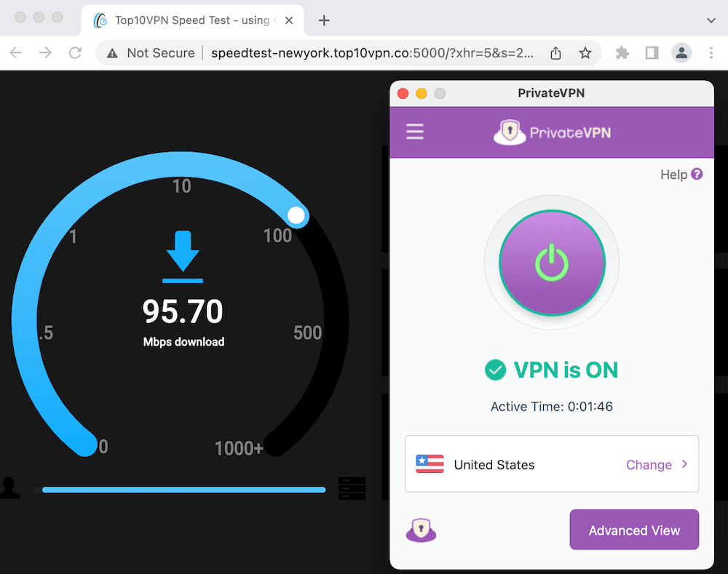The image size is (728, 574).
Task: Open Chrome's three-dot menu
Action: pyautogui.click(x=711, y=52)
